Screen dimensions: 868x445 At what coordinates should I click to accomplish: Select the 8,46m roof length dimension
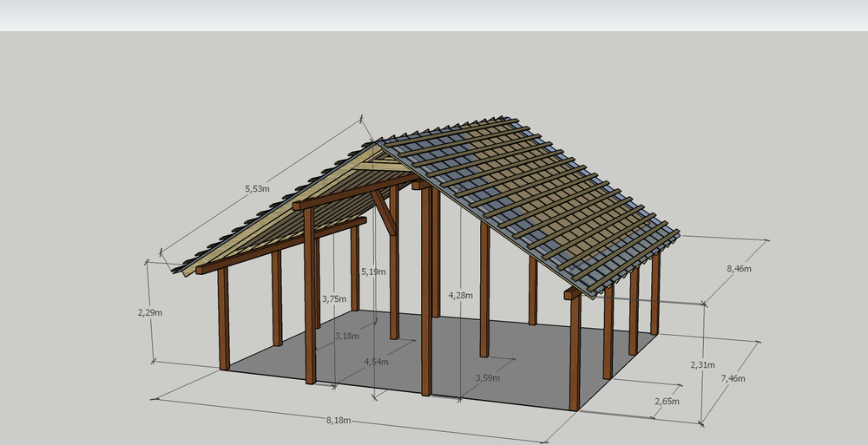pyautogui.click(x=739, y=269)
